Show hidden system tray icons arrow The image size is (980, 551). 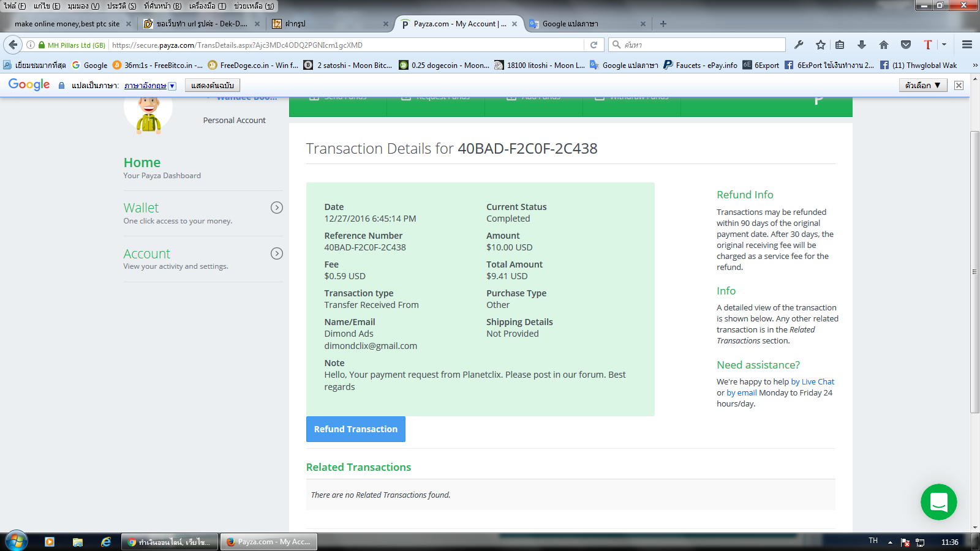[x=890, y=542]
